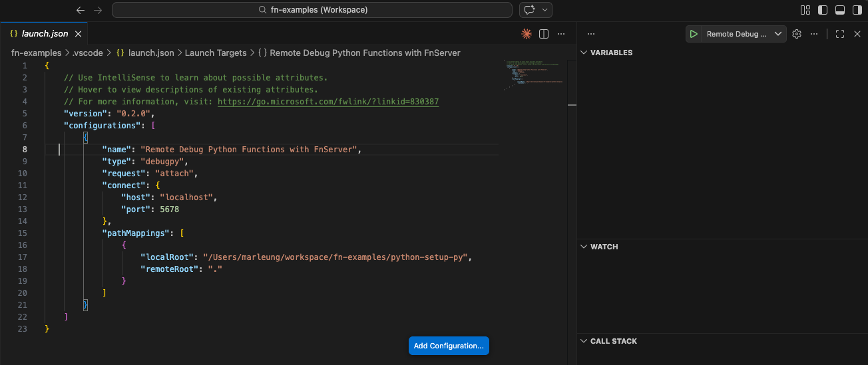The image size is (868, 365).
Task: Go forward using the navigation arrow
Action: pyautogui.click(x=98, y=10)
